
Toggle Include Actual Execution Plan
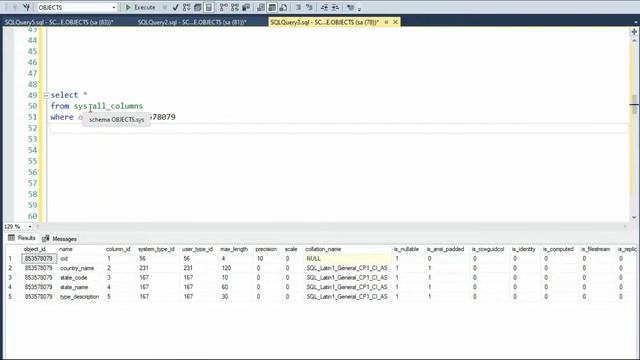[x=224, y=7]
